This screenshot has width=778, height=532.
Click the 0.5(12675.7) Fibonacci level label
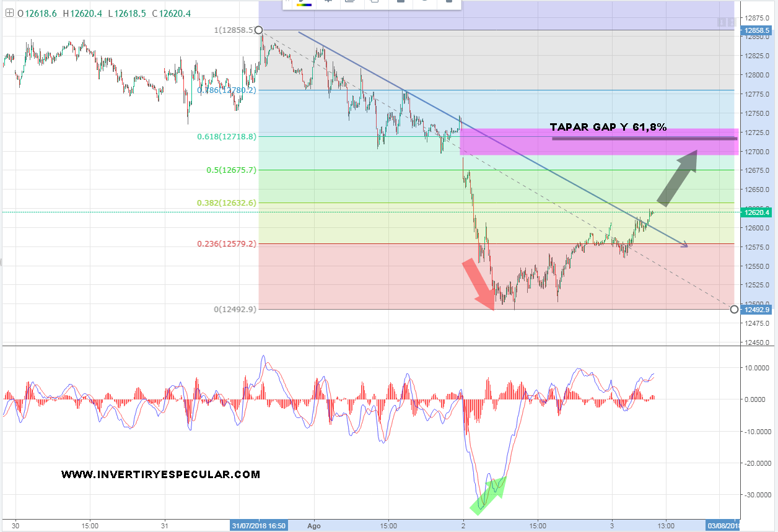tap(231, 170)
